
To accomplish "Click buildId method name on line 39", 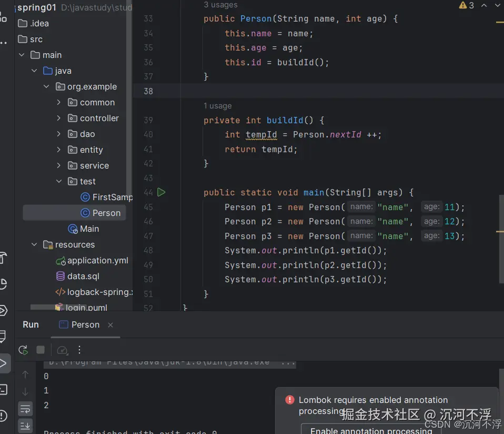I will click(285, 120).
